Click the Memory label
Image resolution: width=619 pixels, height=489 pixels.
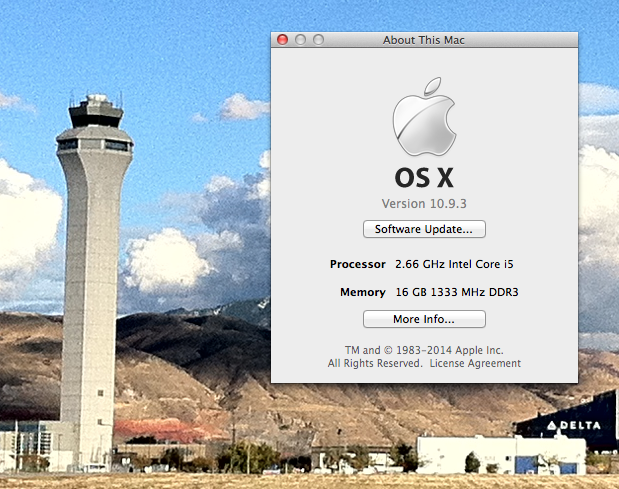(x=363, y=292)
